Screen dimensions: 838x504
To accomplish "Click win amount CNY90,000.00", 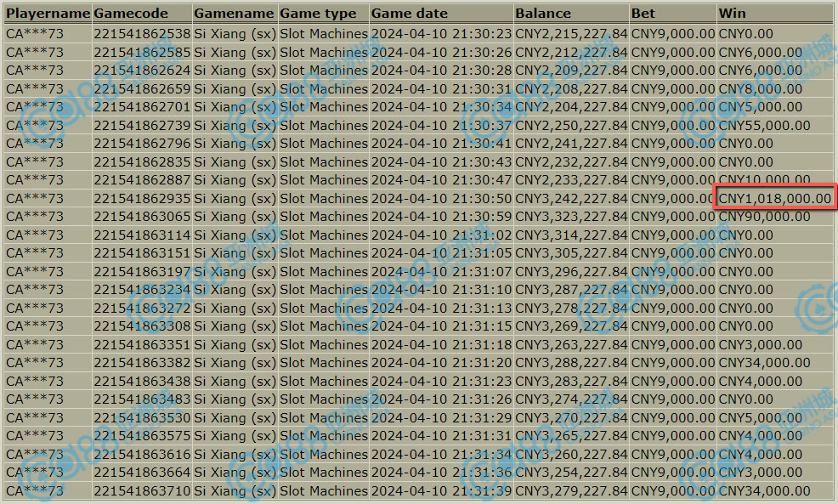I will (764, 217).
